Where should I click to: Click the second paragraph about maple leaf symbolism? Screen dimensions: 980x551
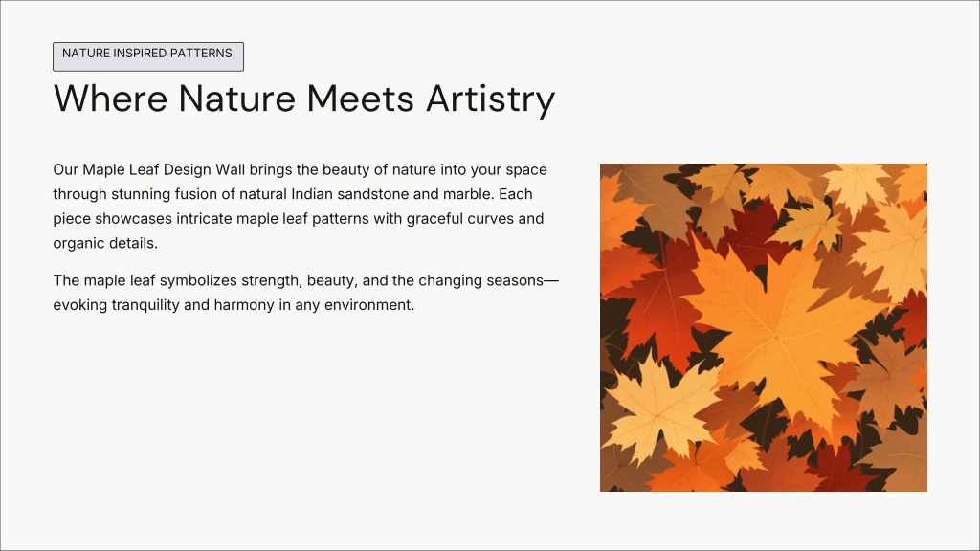[305, 293]
